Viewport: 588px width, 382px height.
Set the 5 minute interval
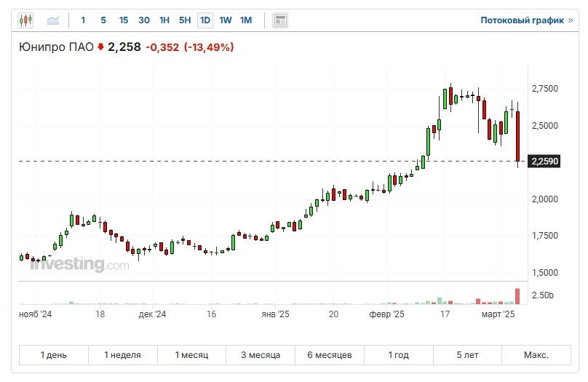(103, 20)
